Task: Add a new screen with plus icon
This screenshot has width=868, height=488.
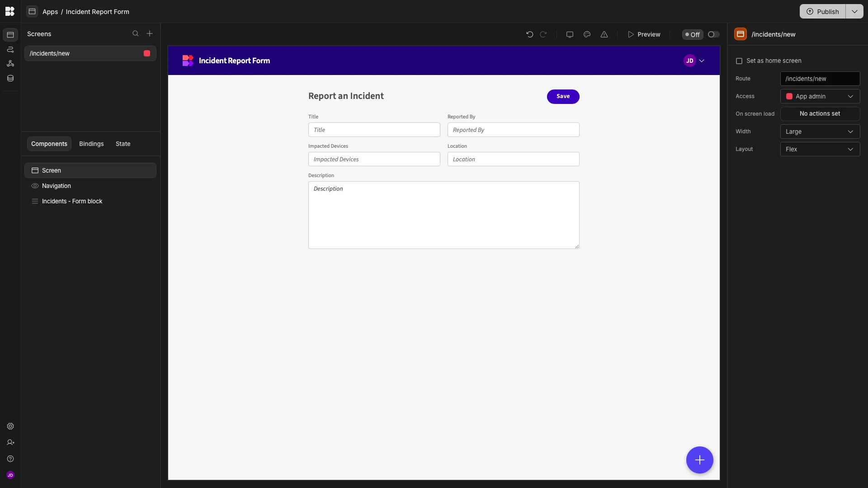Action: [150, 34]
